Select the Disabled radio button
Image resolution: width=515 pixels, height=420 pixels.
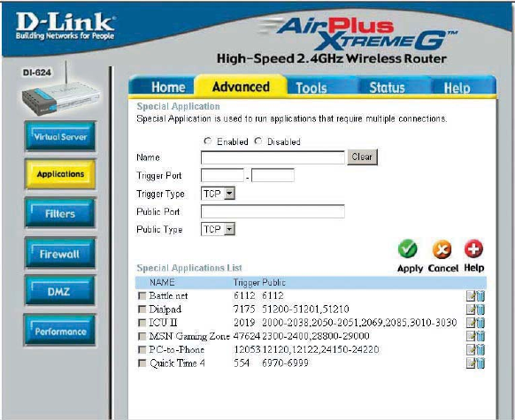258,141
